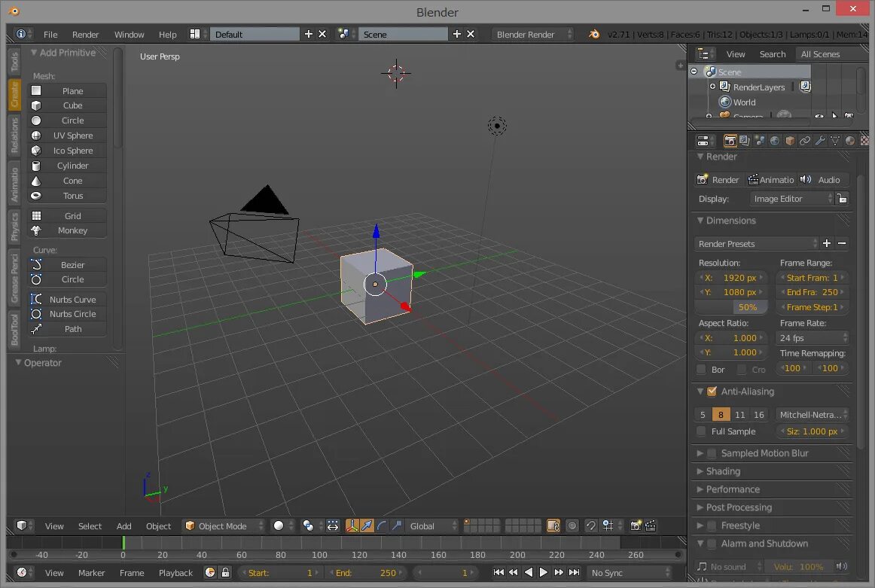875x588 pixels.
Task: Open the Global orientation dropdown
Action: coord(432,526)
